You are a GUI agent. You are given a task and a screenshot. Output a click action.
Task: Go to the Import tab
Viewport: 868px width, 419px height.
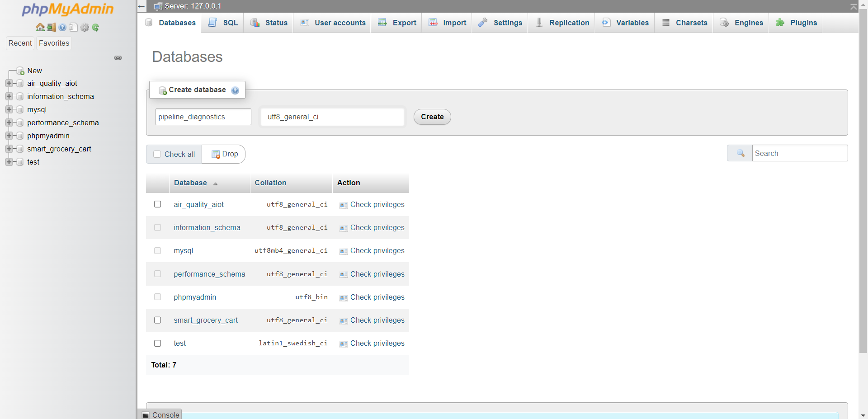pyautogui.click(x=447, y=23)
